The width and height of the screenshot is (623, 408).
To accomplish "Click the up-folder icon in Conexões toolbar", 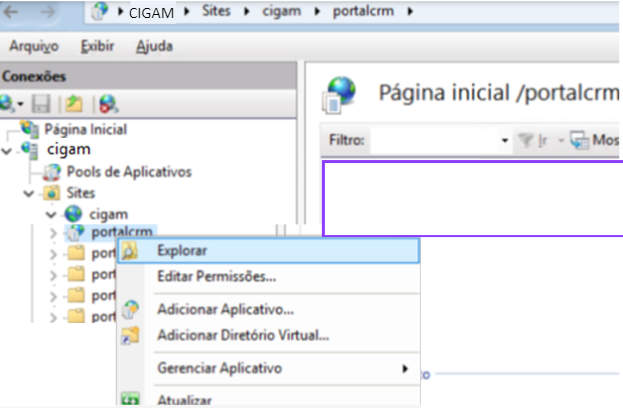I will coord(74,104).
